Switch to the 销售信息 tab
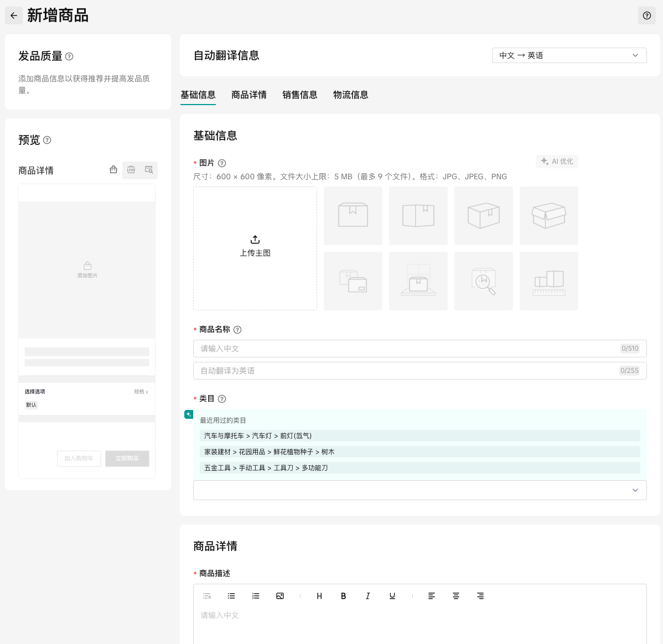The height and width of the screenshot is (644, 663). 299,95
